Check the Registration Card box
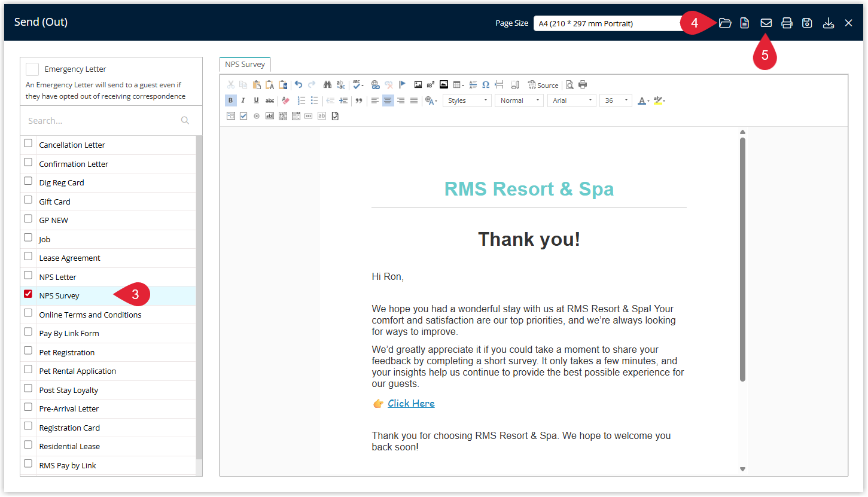 [28, 426]
